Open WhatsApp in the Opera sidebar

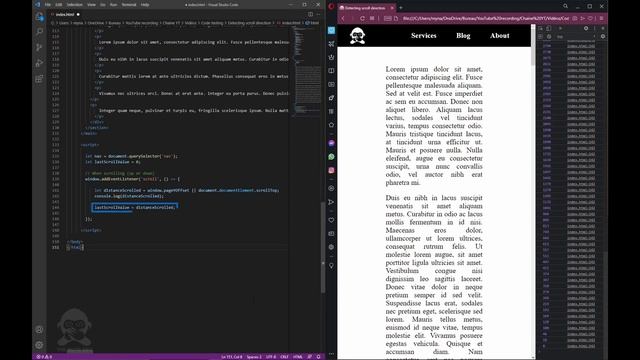331,157
